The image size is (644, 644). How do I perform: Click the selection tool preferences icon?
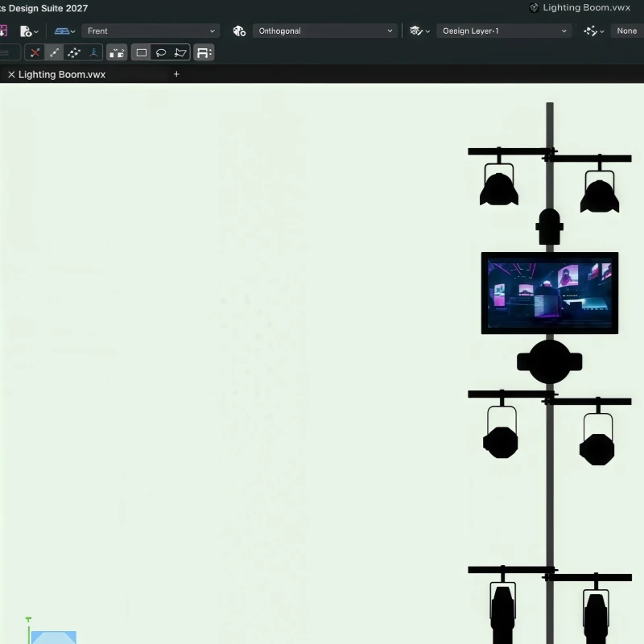pyautogui.click(x=204, y=52)
